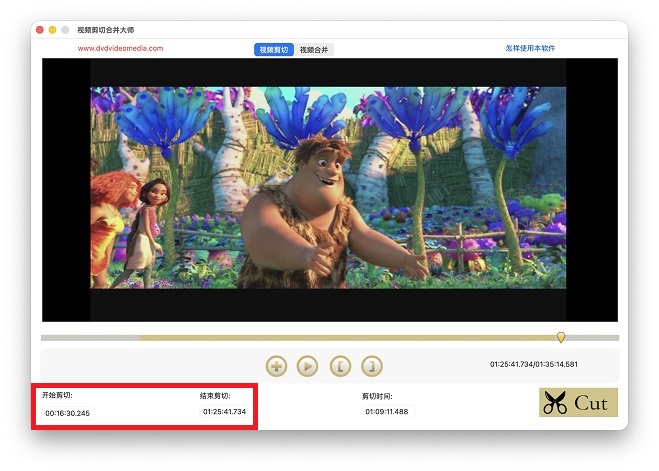
Task: Click the current position time 01:25:41.734/01:35:14.581
Action: (533, 364)
